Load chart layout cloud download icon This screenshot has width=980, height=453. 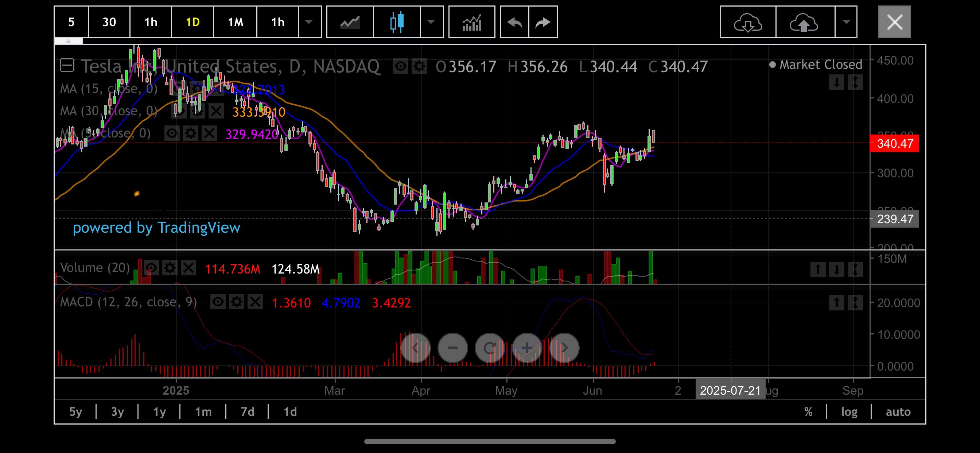click(747, 22)
